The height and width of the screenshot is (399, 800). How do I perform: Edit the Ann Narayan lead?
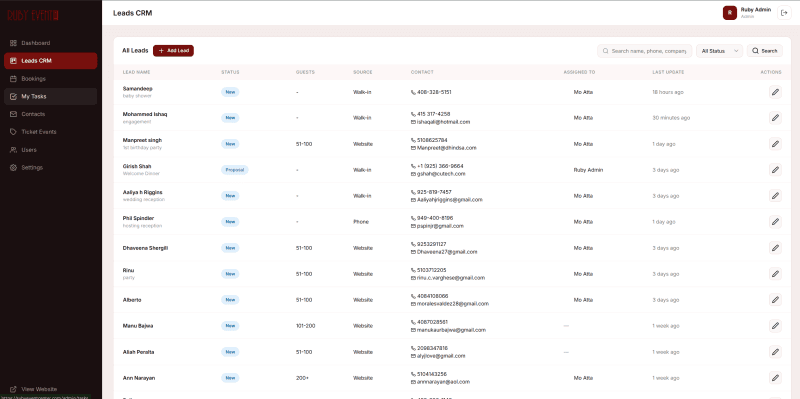pos(775,378)
